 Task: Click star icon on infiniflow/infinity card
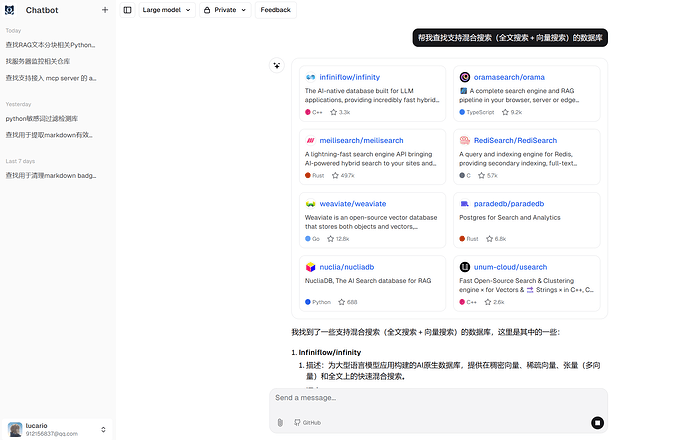click(x=334, y=112)
